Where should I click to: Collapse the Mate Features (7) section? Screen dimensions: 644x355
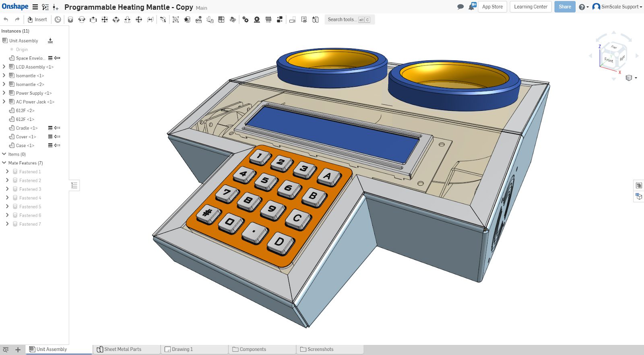click(4, 163)
